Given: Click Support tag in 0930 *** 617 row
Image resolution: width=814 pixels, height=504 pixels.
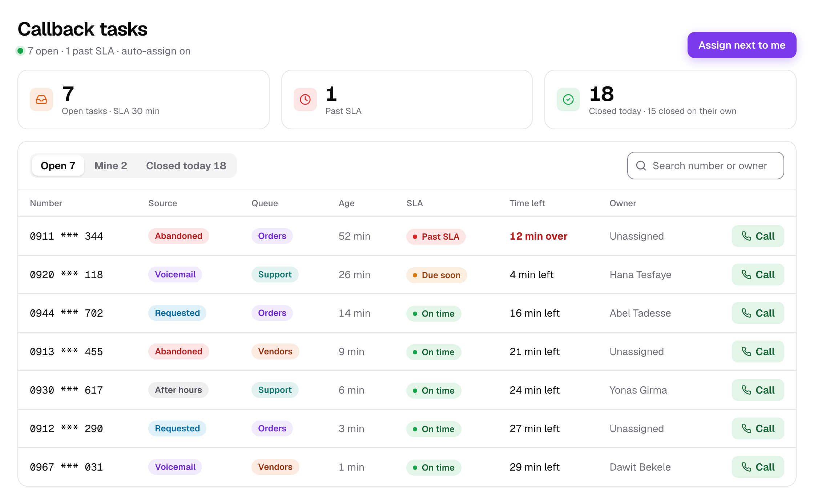Looking at the screenshot, I should 275,390.
